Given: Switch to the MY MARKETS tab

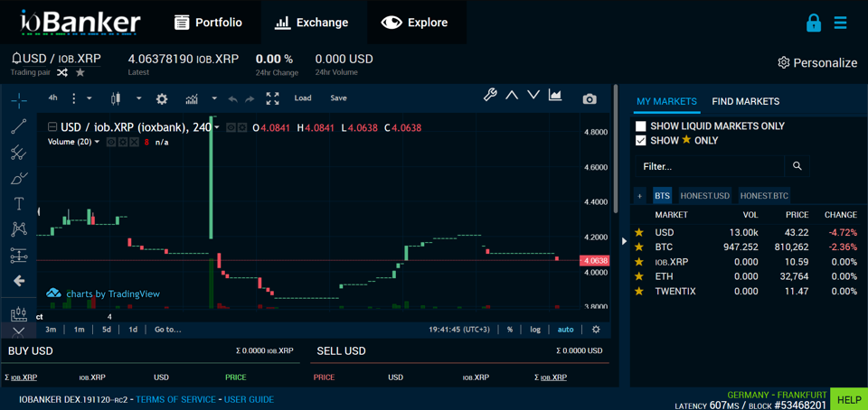Looking at the screenshot, I should pyautogui.click(x=666, y=101).
